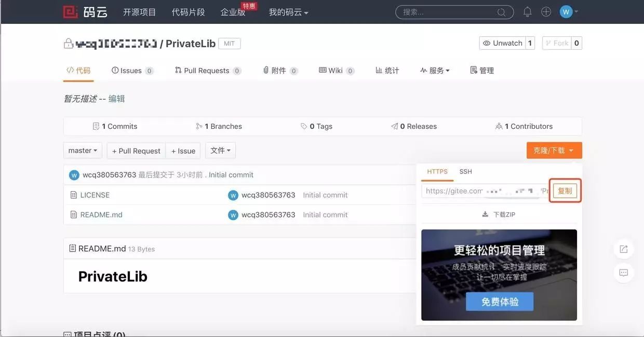Click the 免费体验 button in the ad
The height and width of the screenshot is (337, 644).
[x=500, y=301]
